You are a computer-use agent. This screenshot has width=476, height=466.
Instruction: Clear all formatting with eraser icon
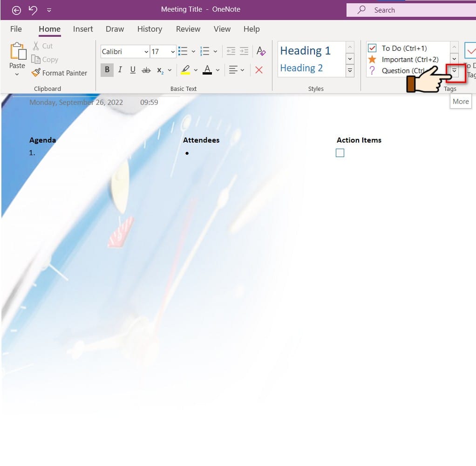pos(261,51)
